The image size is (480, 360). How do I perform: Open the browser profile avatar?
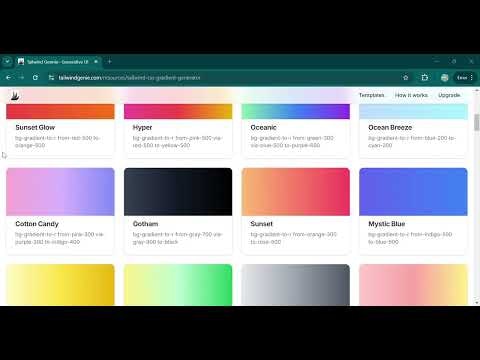444,78
